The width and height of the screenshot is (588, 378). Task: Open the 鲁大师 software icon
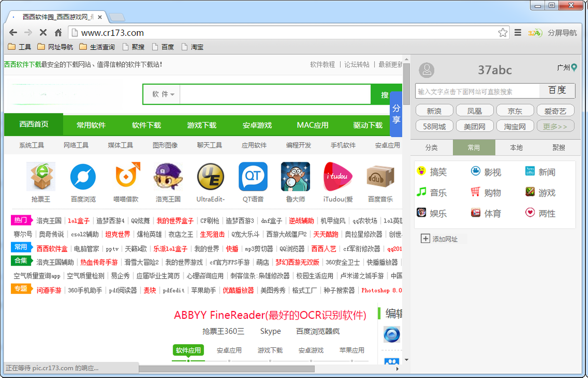[x=295, y=177]
